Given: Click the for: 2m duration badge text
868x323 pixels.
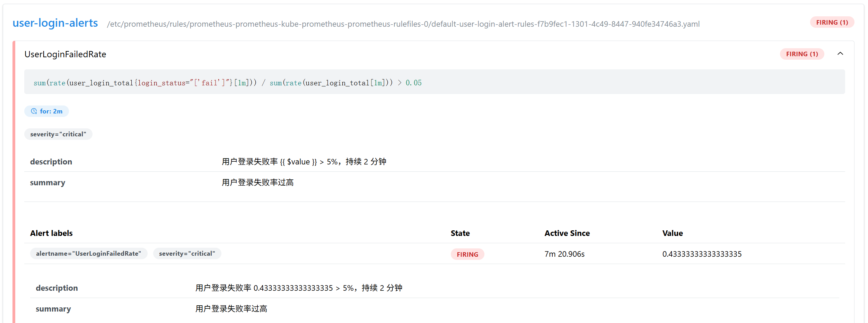Looking at the screenshot, I should click(51, 111).
